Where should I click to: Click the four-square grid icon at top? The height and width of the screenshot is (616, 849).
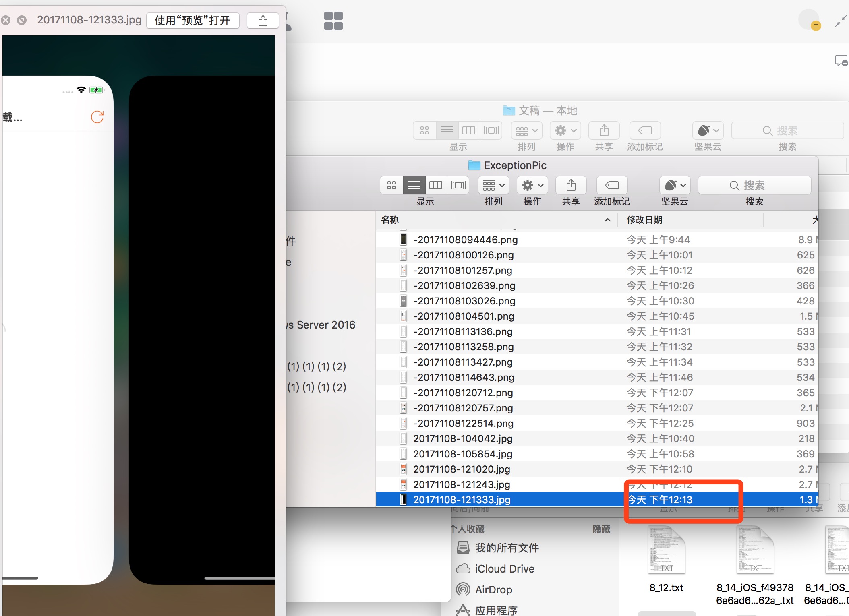tap(333, 21)
